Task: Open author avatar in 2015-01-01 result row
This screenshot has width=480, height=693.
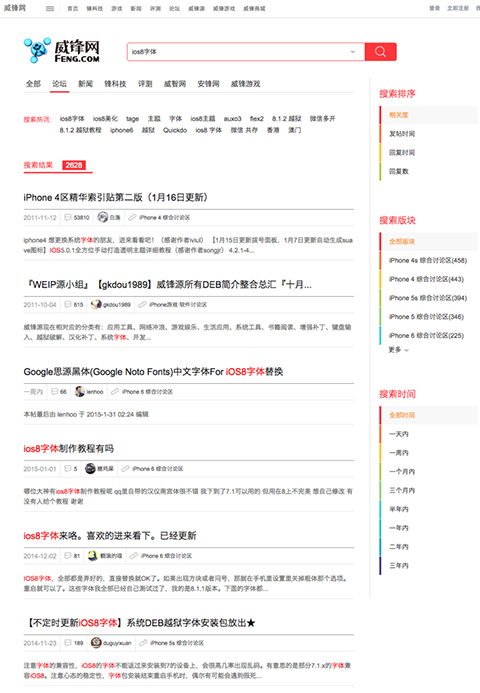Action: [x=90, y=468]
